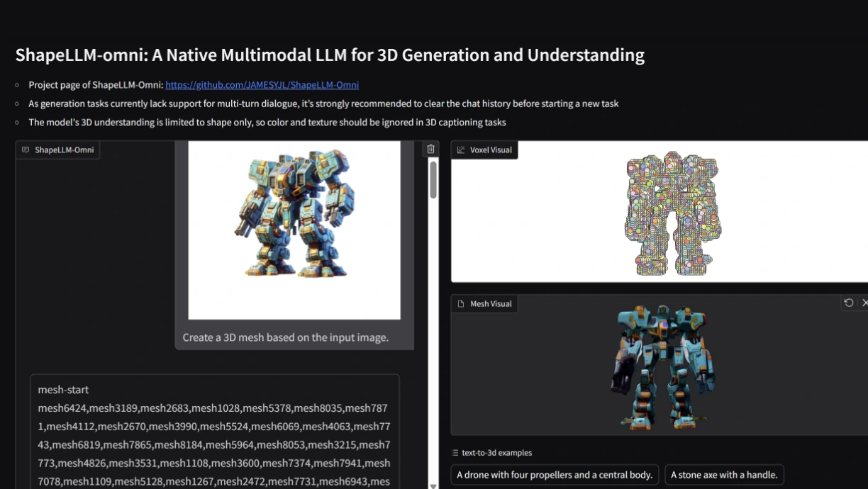Image resolution: width=868 pixels, height=489 pixels.
Task: Click the chat bubble icon beside ShapeLLM-Omni
Action: [26, 150]
